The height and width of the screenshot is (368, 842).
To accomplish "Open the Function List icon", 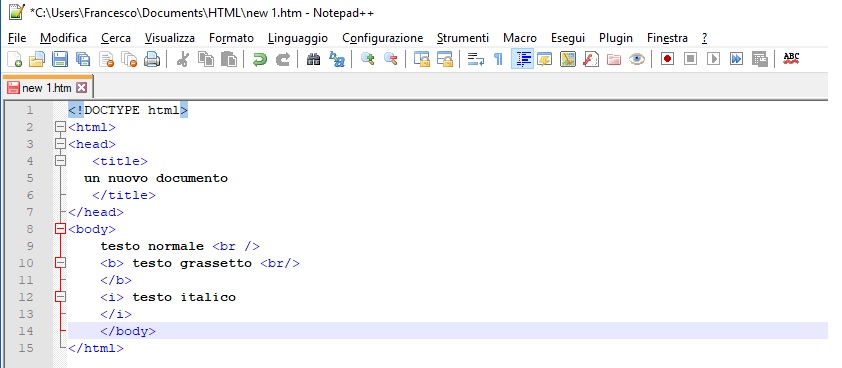I will pos(591,59).
